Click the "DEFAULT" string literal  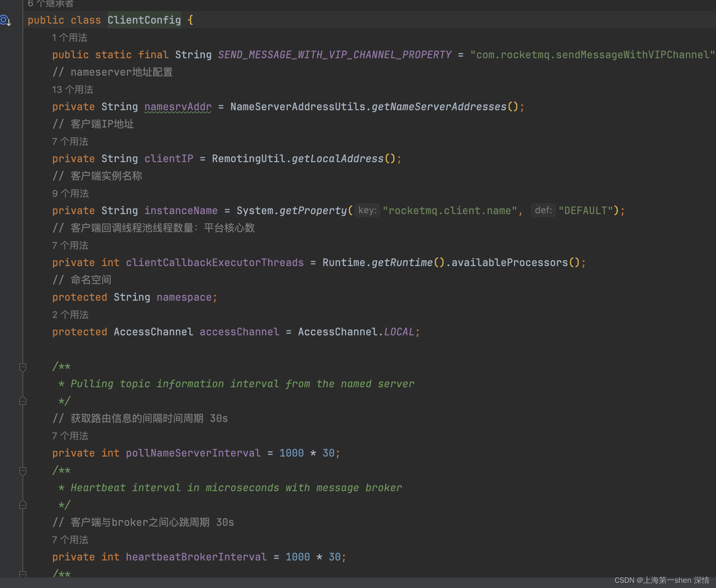coord(586,211)
